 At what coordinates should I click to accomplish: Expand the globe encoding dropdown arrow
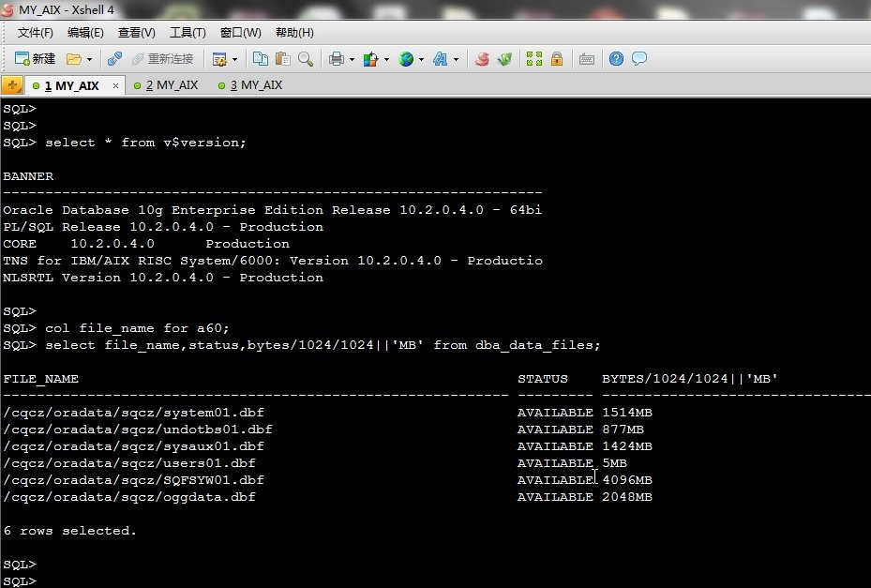(422, 59)
